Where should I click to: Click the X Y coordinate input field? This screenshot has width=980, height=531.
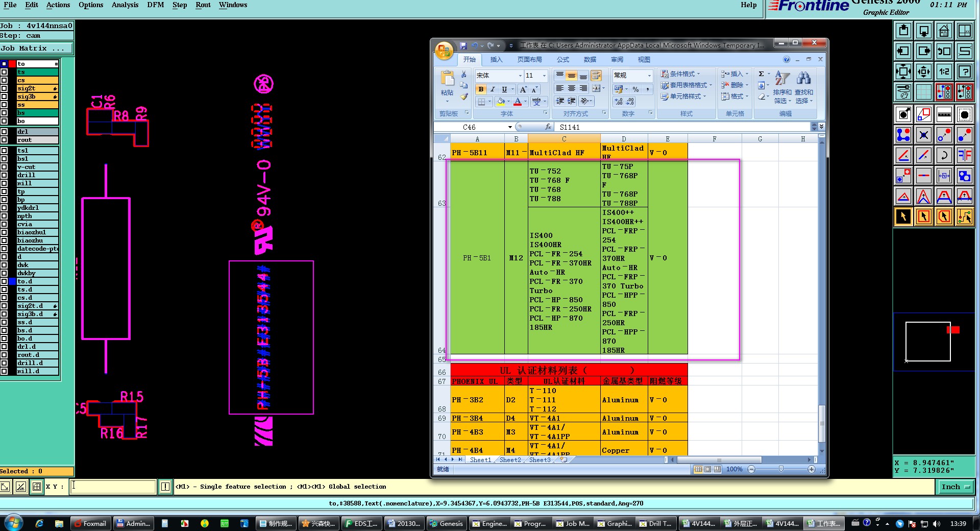point(113,487)
